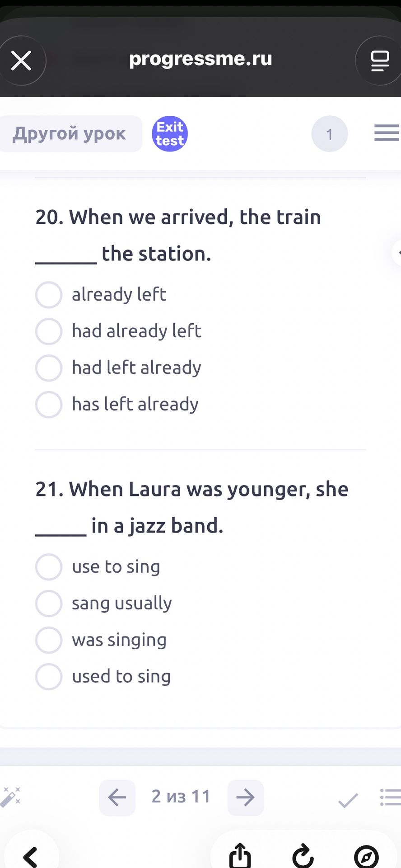Open in browser with compass icon
The height and width of the screenshot is (868, 401).
pyautogui.click(x=366, y=856)
